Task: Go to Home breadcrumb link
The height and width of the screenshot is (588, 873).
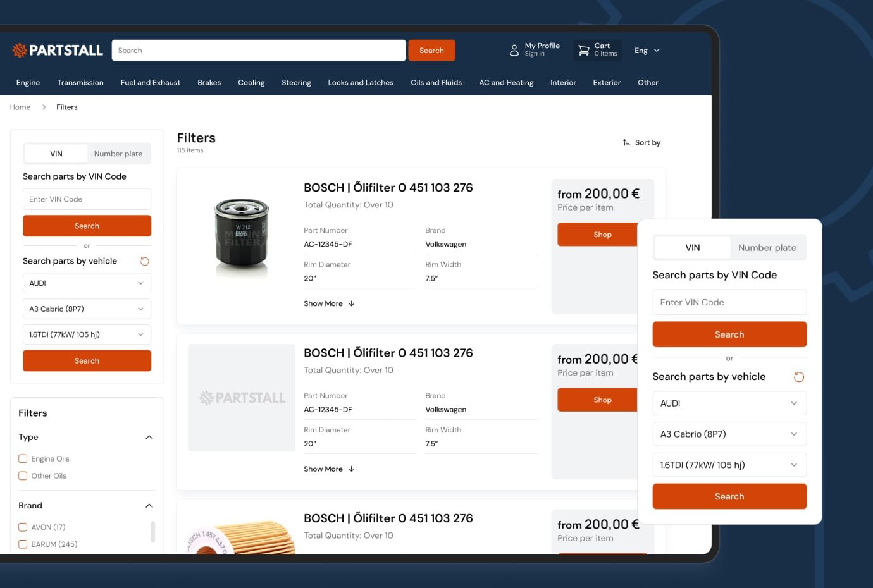Action: pyautogui.click(x=20, y=107)
